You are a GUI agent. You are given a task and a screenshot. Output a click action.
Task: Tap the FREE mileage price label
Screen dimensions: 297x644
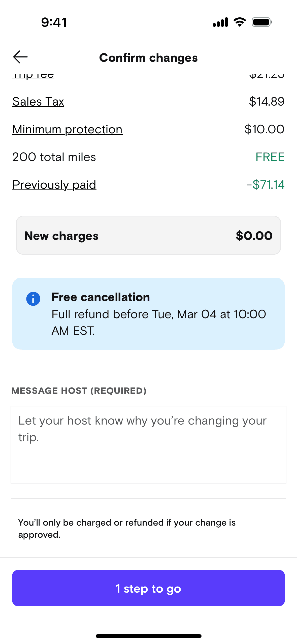270,157
